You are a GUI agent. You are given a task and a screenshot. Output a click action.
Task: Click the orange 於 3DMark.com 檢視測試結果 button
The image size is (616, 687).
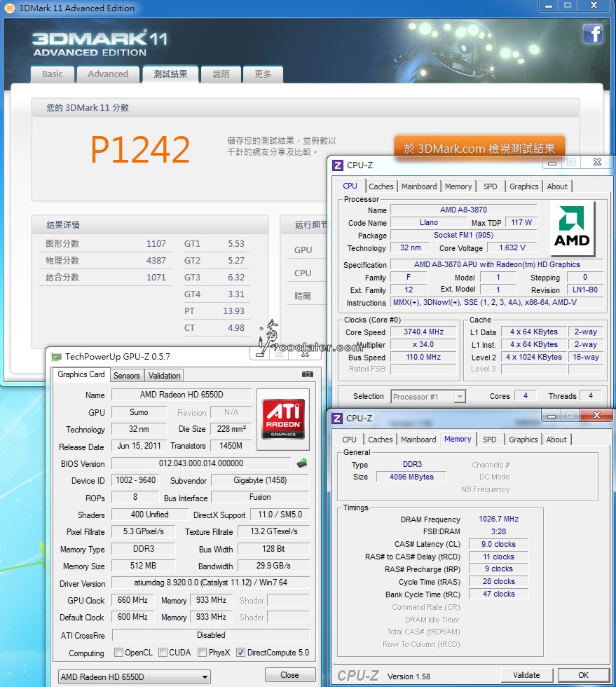(479, 148)
